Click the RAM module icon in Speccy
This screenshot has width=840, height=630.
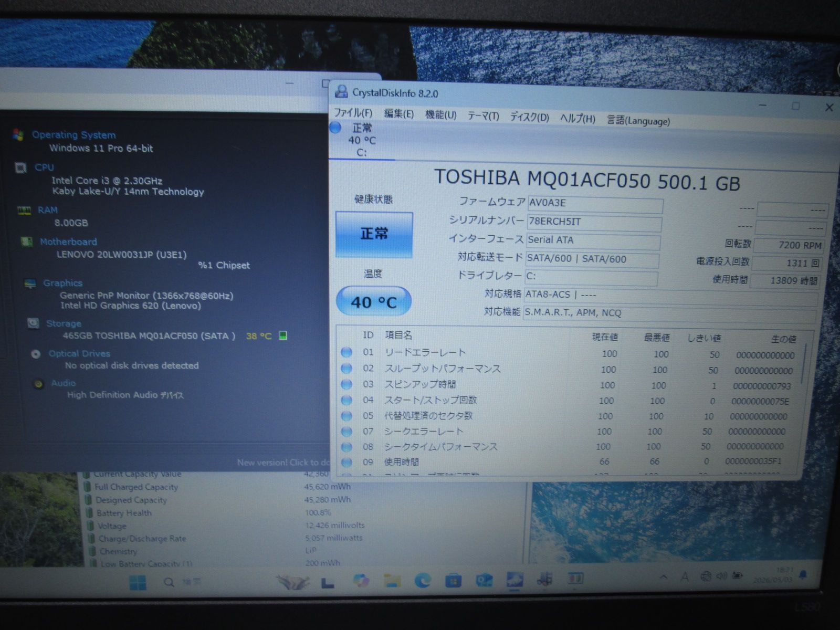[24, 211]
